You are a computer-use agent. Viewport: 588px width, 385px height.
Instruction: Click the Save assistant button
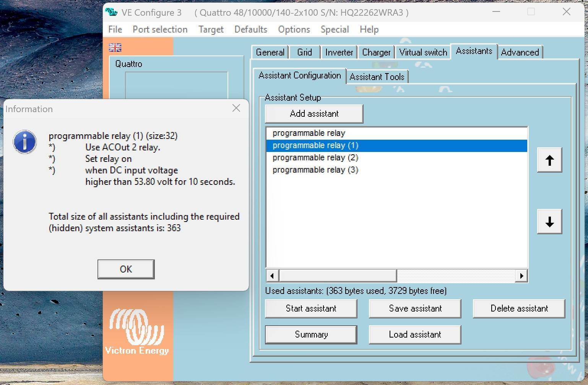tap(415, 308)
